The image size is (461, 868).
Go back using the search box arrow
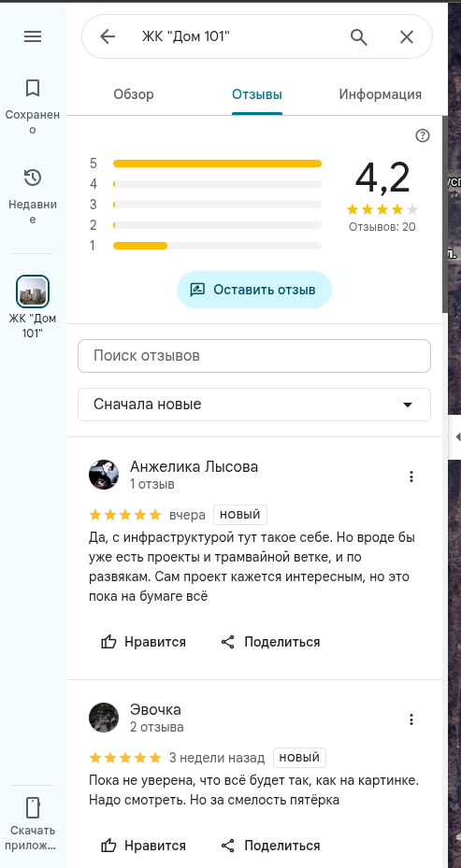coord(108,37)
